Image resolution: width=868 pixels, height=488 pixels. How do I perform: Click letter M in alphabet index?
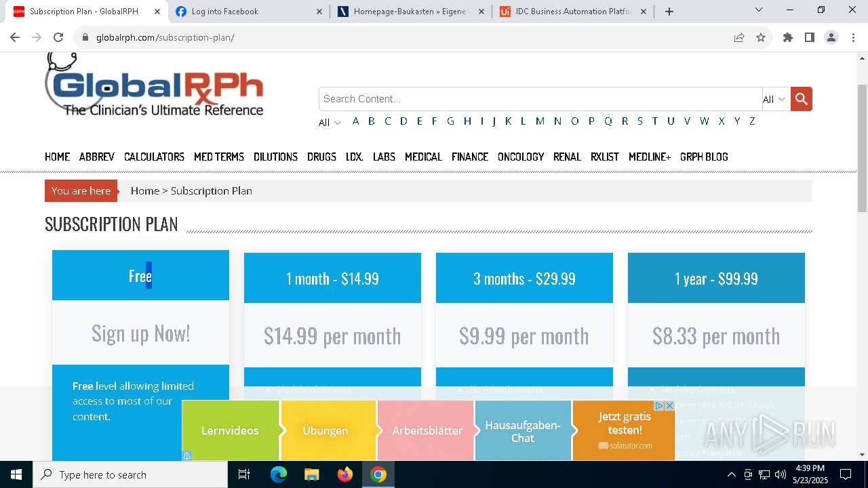[540, 121]
